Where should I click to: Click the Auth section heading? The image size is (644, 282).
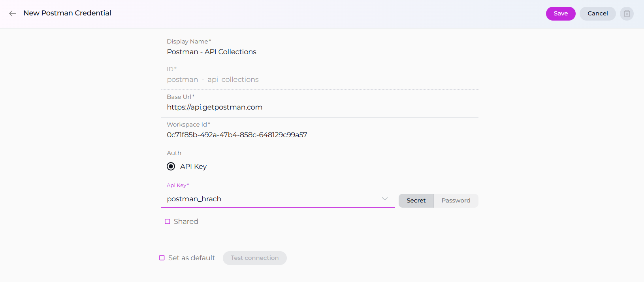[174, 153]
